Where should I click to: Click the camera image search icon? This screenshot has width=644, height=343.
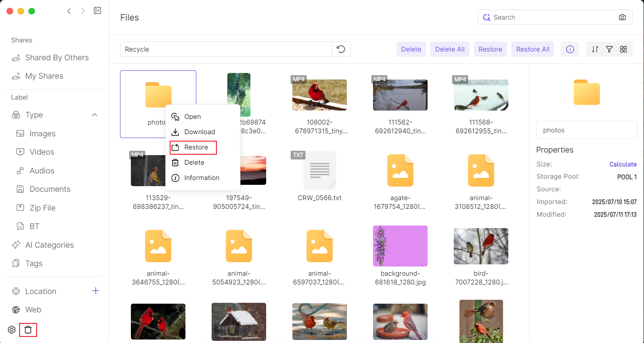coord(622,17)
